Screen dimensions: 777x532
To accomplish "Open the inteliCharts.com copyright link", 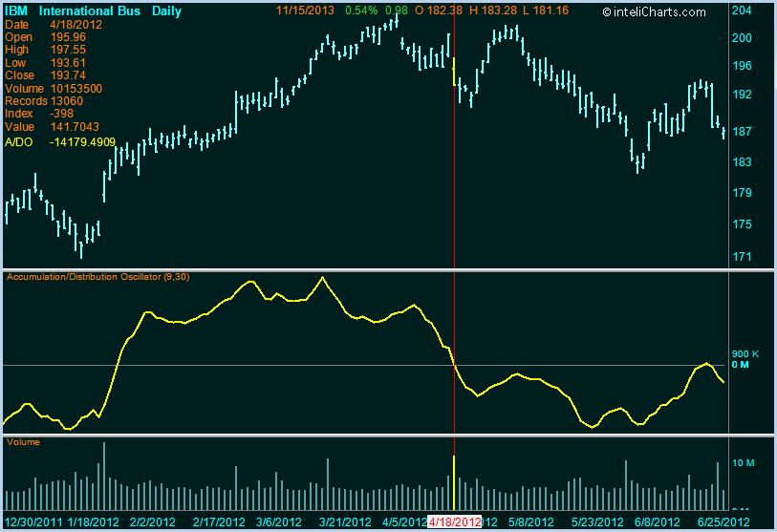I will pyautogui.click(x=654, y=12).
